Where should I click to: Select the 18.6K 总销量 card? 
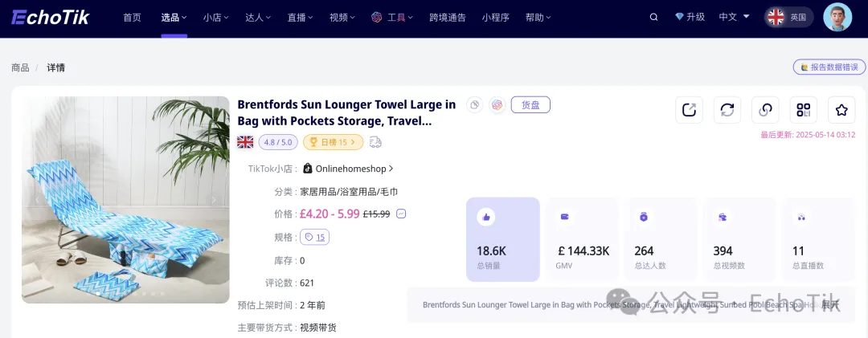tap(502, 239)
